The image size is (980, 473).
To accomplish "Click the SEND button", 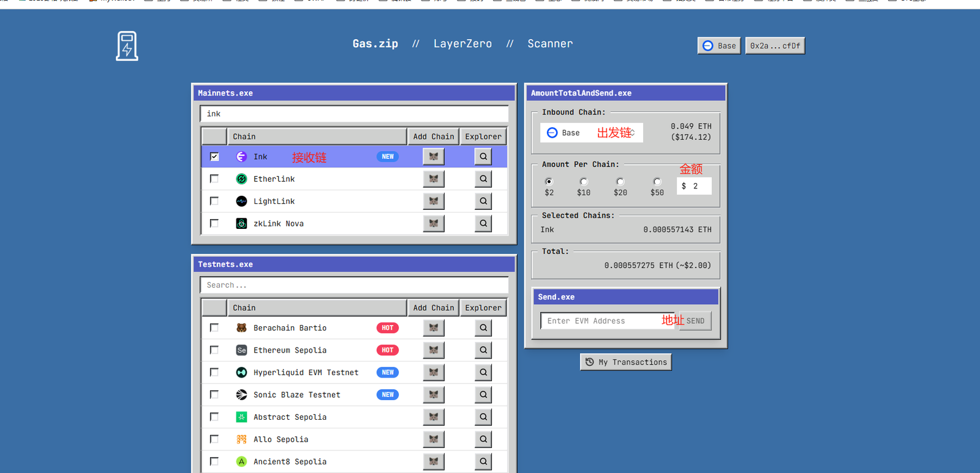I will click(x=695, y=321).
